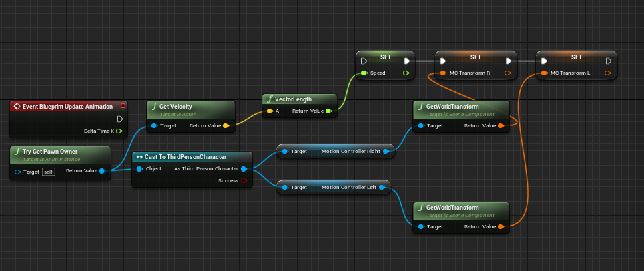Screen dimensions: 644x271
Task: Click the orange output pin of SET MC Transform L
Action: click(608, 73)
